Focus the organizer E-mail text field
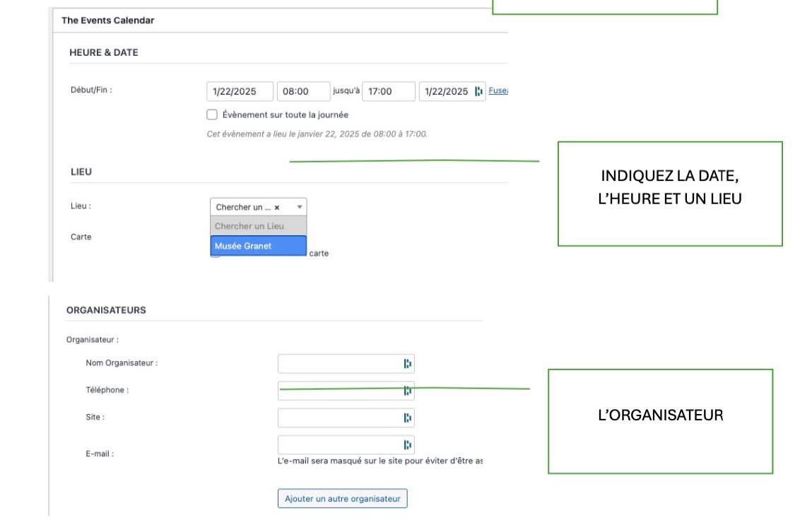The image size is (812, 520). pos(339,444)
